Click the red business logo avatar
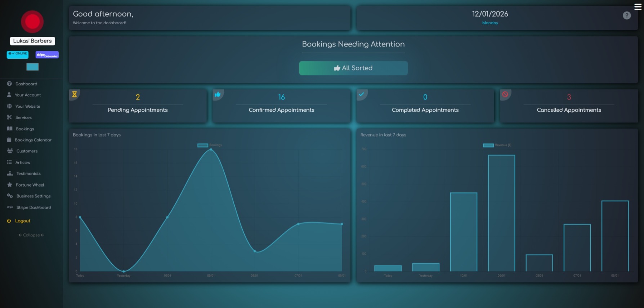This screenshot has height=308, width=644. [x=32, y=22]
